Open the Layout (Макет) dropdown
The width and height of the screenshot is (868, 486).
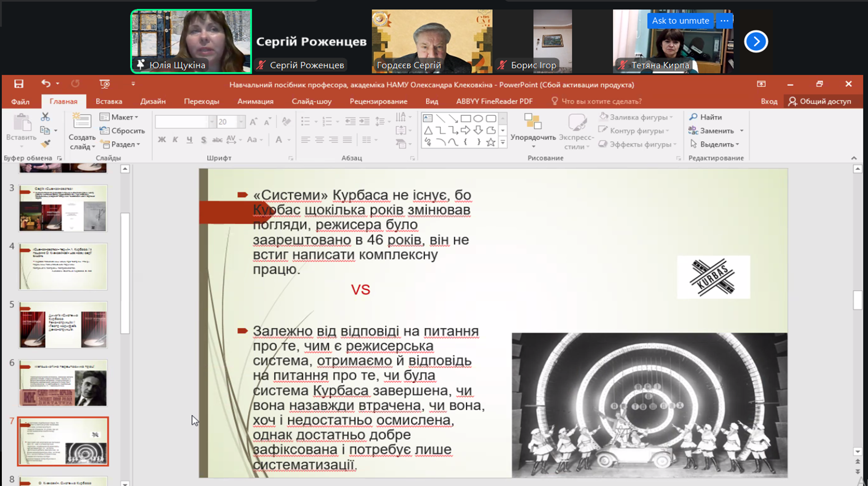pyautogui.click(x=119, y=117)
